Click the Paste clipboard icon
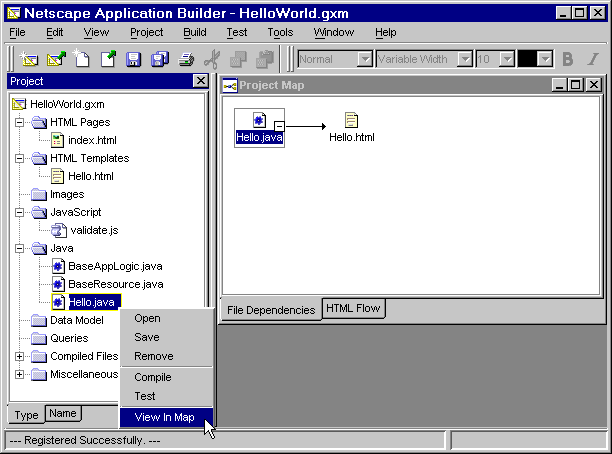This screenshot has height=454, width=612. click(265, 59)
